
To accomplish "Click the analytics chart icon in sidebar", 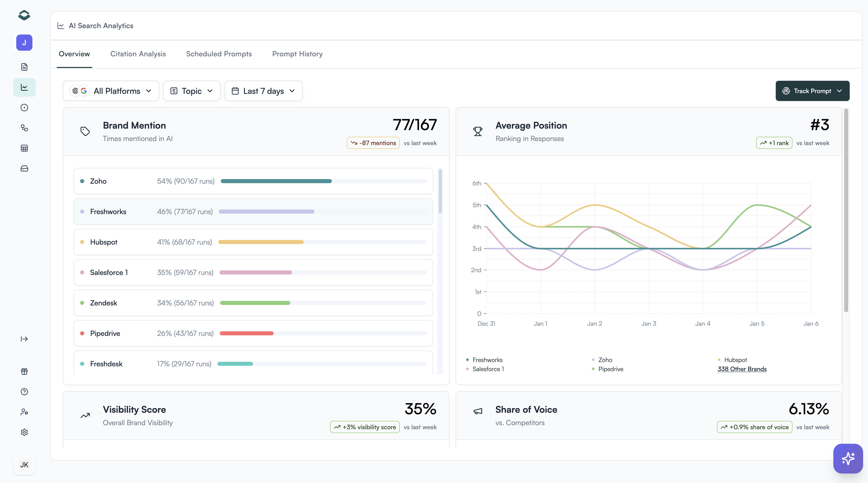I will click(x=24, y=87).
